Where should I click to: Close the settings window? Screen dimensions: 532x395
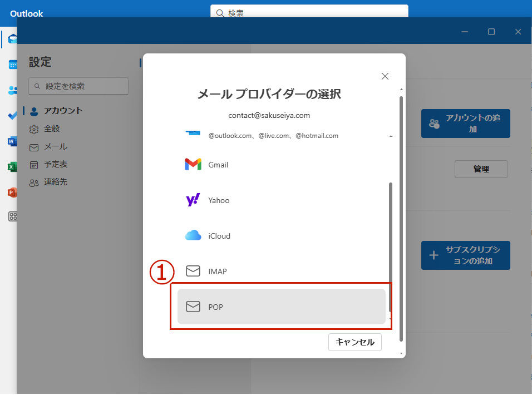(x=518, y=32)
